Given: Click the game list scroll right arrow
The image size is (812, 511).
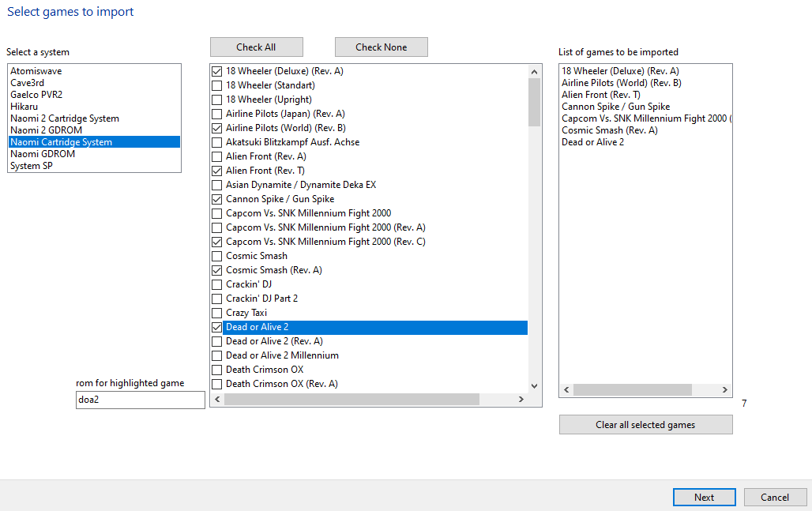Looking at the screenshot, I should click(x=521, y=399).
